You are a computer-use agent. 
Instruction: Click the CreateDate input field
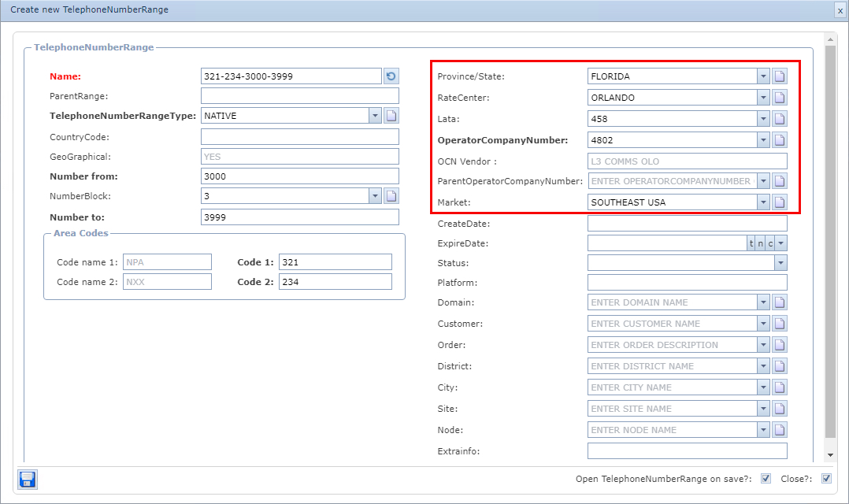pos(687,224)
